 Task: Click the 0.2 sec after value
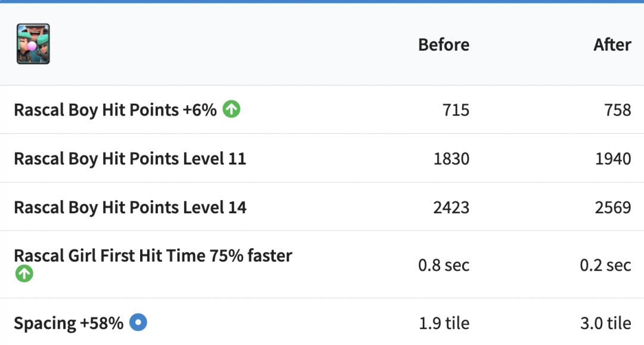point(605,265)
